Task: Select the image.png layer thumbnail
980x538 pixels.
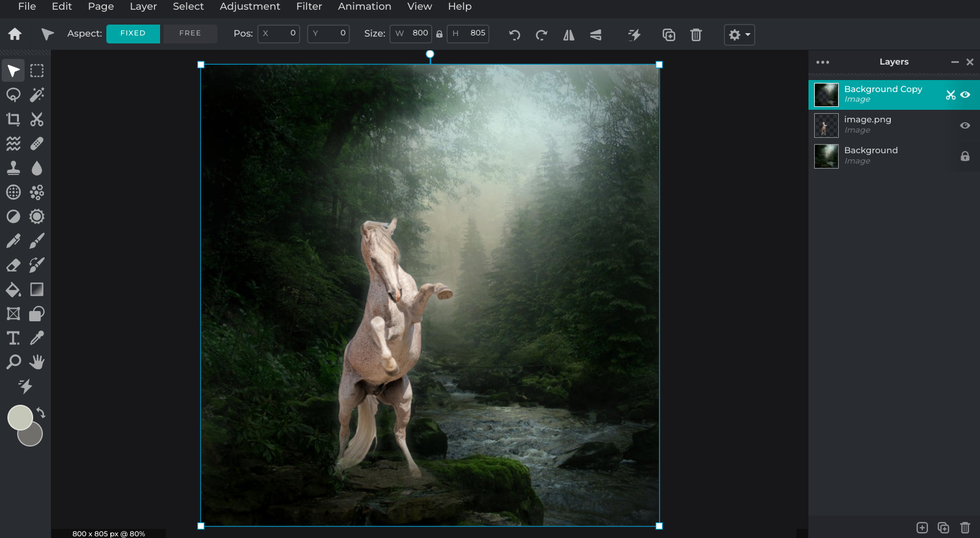Action: coord(826,126)
